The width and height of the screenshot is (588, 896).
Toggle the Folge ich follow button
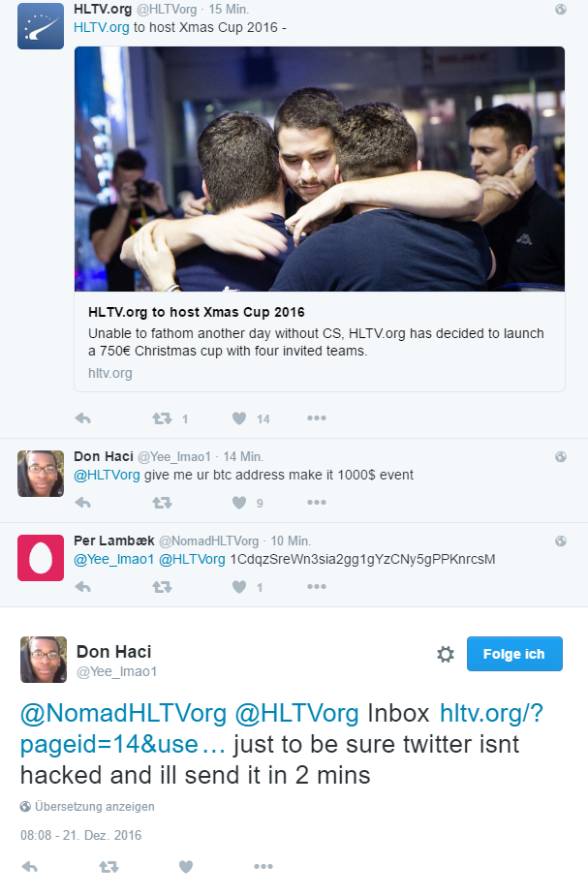coord(514,654)
